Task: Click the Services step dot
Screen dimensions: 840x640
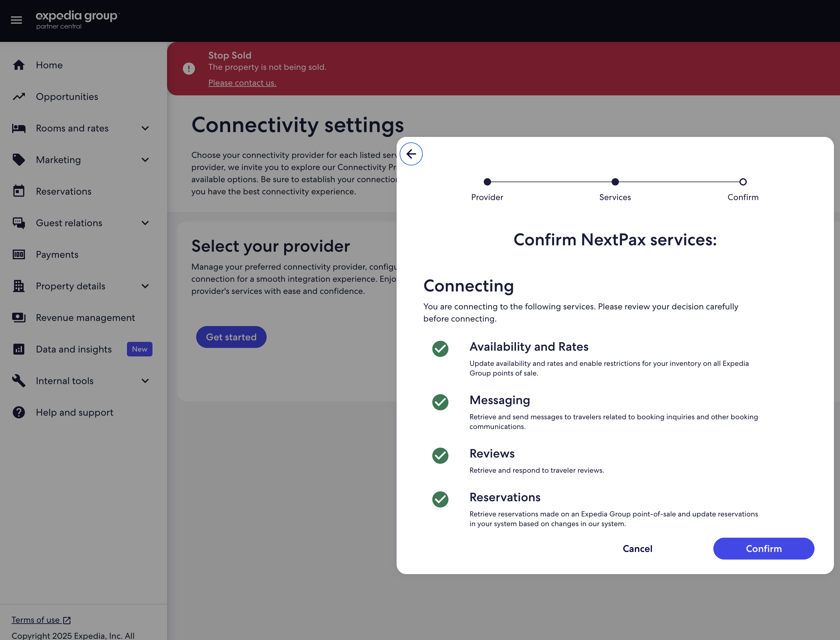Action: tap(615, 182)
